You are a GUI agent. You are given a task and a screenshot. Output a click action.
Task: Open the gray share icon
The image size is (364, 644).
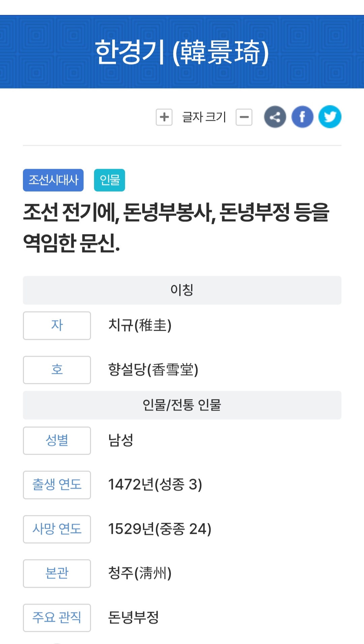pos(275,117)
